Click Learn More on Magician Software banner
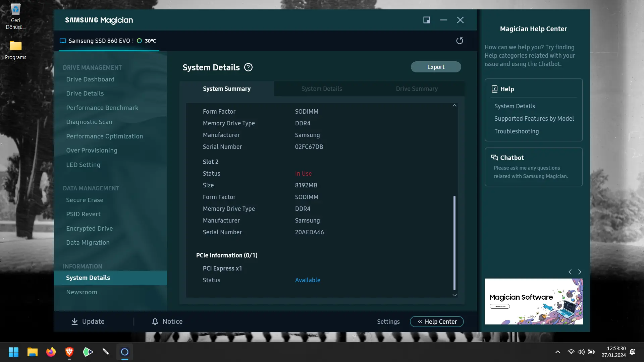 500,306
